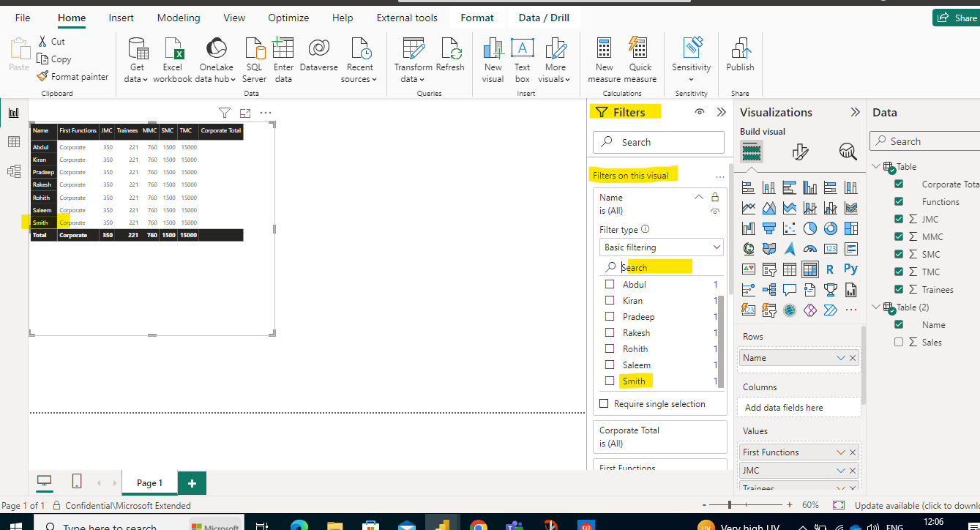
Task: Click the Focus mode icon on visual
Action: click(245, 113)
